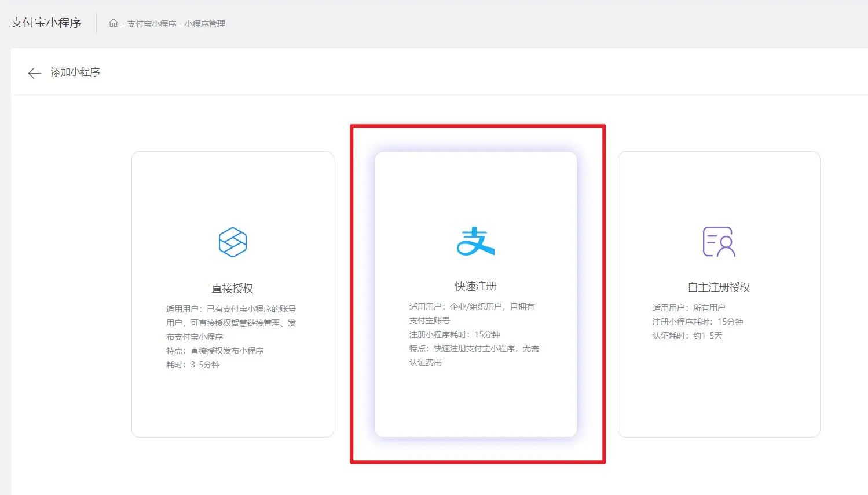This screenshot has height=495, width=868.
Task: Click the 耗时：3-5分钟 line in 直接授权 card
Action: (193, 365)
